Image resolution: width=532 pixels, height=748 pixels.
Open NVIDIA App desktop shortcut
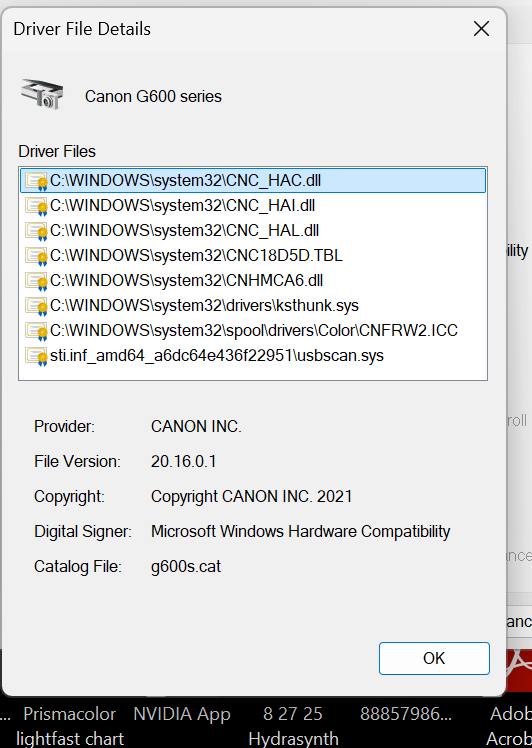[182, 714]
